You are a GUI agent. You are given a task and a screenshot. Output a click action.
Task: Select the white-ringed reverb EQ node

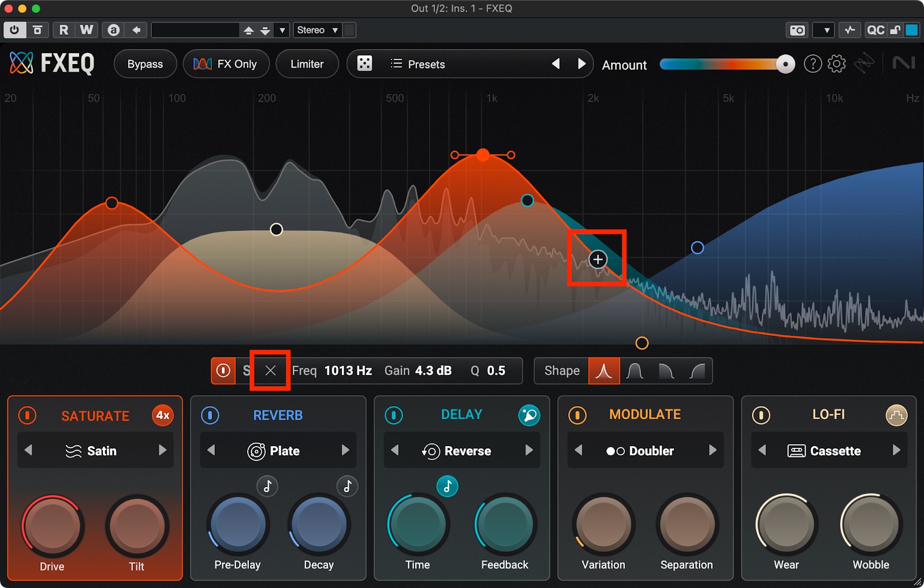[x=277, y=230]
